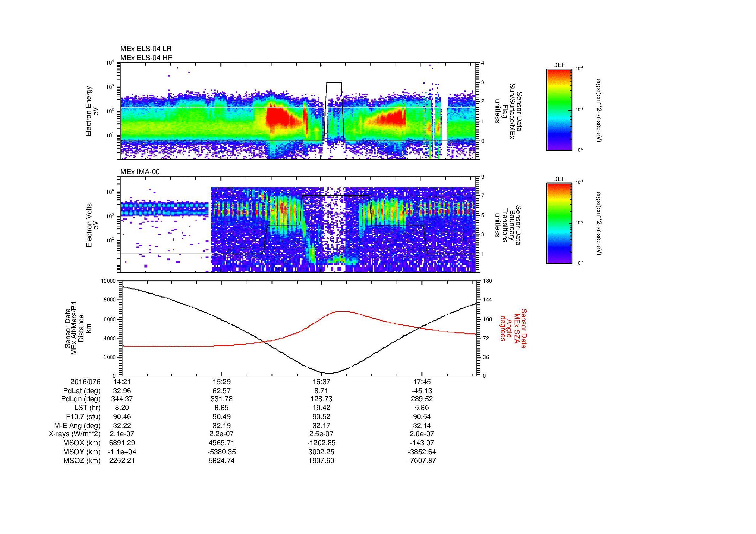The width and height of the screenshot is (756, 534).
Task: Click the time tick label '16:37'
Action: point(322,382)
